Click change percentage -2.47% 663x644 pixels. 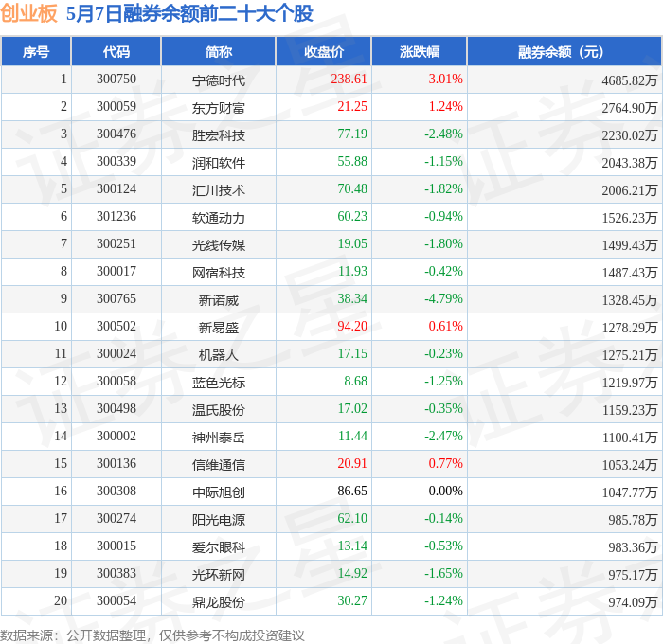443,437
